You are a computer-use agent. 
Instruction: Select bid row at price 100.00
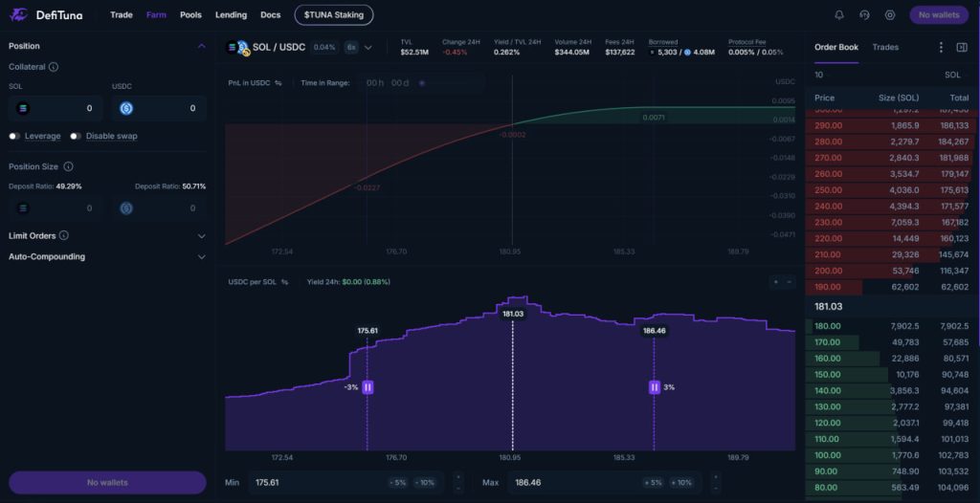(x=892, y=455)
